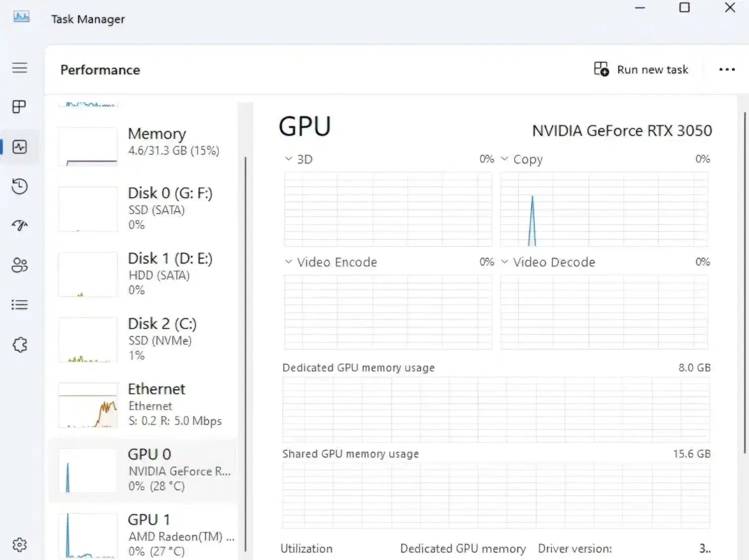The width and height of the screenshot is (749, 560).
Task: Open the App history page icon
Action: (19, 186)
